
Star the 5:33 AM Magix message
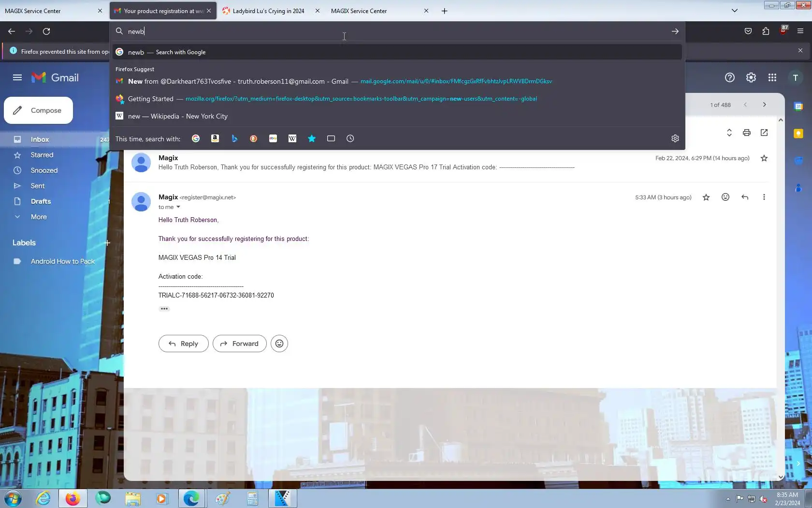click(x=706, y=197)
